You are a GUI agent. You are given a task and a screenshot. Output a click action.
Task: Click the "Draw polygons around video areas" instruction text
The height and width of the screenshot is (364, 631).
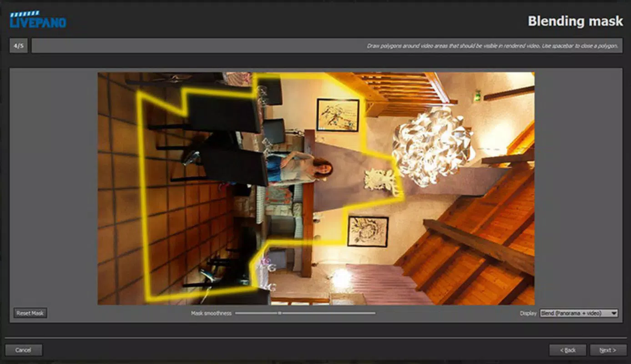pyautogui.click(x=492, y=46)
